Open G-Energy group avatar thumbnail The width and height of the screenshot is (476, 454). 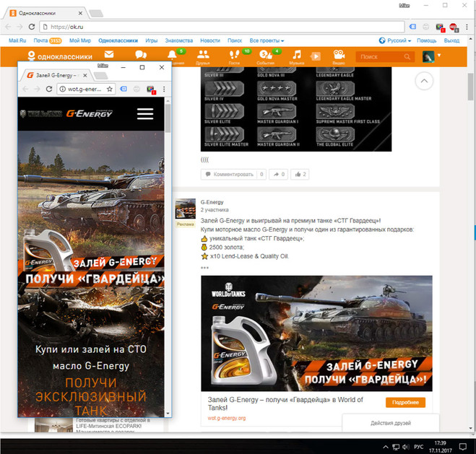point(186,209)
